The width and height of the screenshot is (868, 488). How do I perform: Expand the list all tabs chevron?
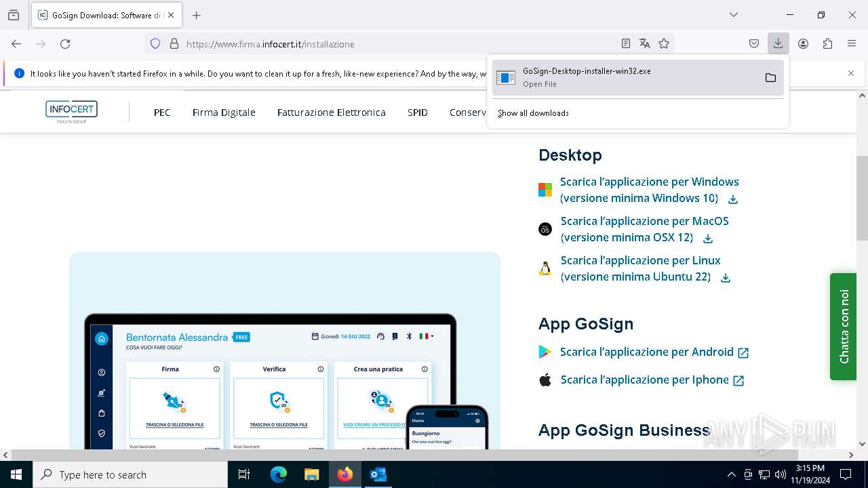pos(734,15)
